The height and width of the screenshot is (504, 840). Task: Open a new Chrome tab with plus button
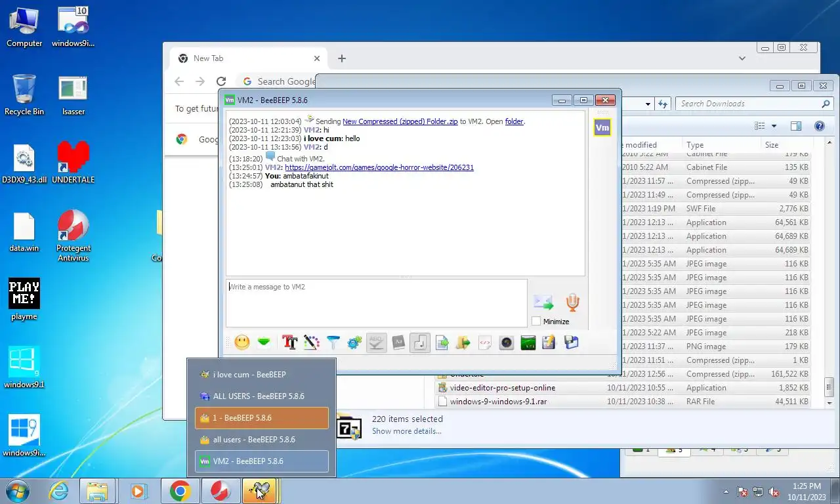342,58
